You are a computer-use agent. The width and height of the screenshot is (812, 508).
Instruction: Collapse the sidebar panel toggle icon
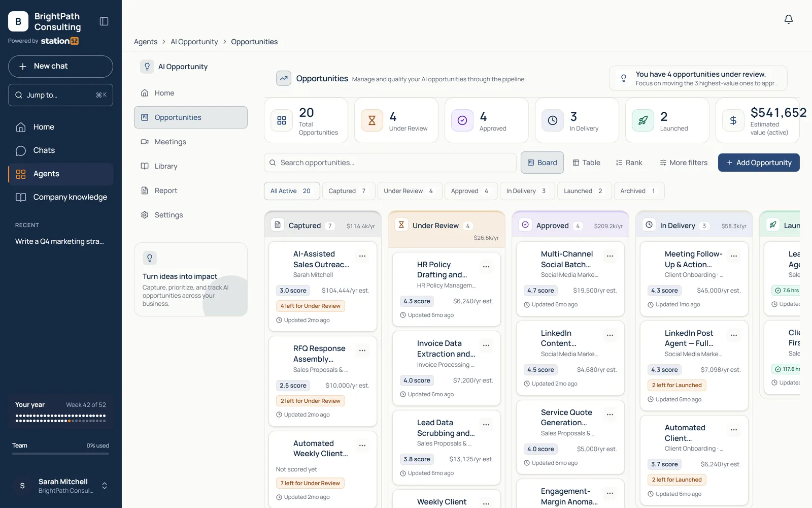click(x=104, y=21)
